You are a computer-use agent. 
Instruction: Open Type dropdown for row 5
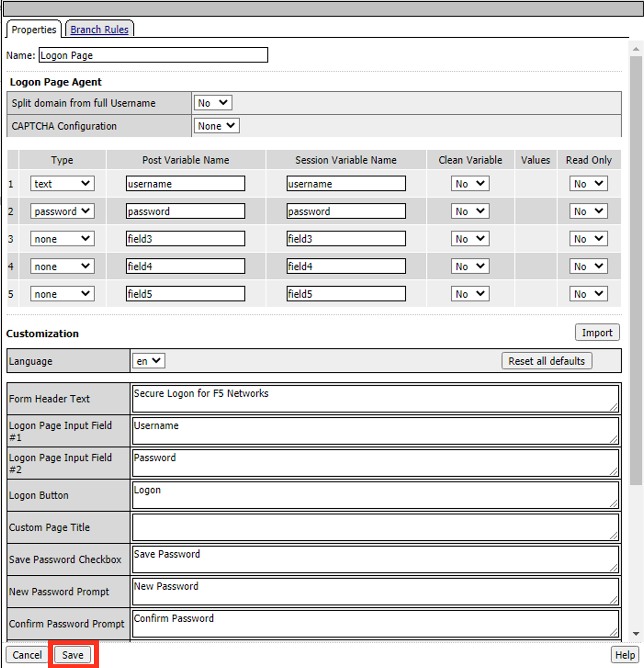(x=62, y=294)
